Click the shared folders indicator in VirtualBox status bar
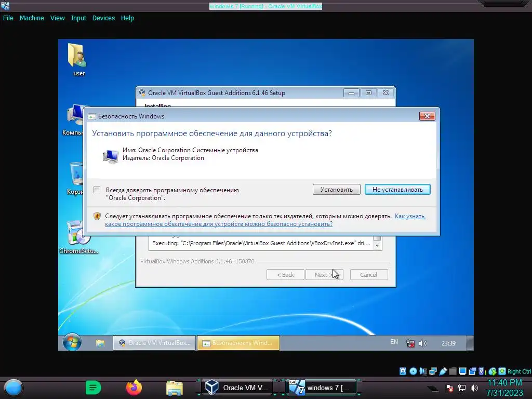The width and height of the screenshot is (532, 399). (453, 371)
